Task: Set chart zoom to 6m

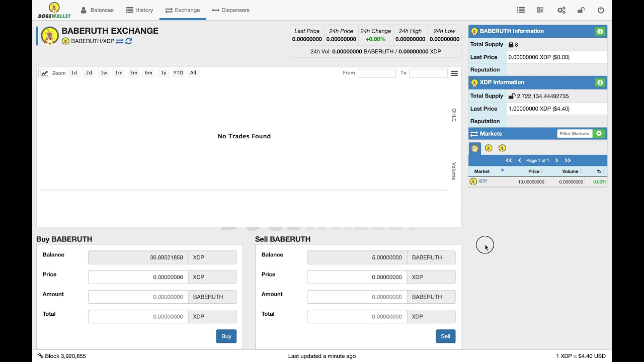Action: (148, 73)
